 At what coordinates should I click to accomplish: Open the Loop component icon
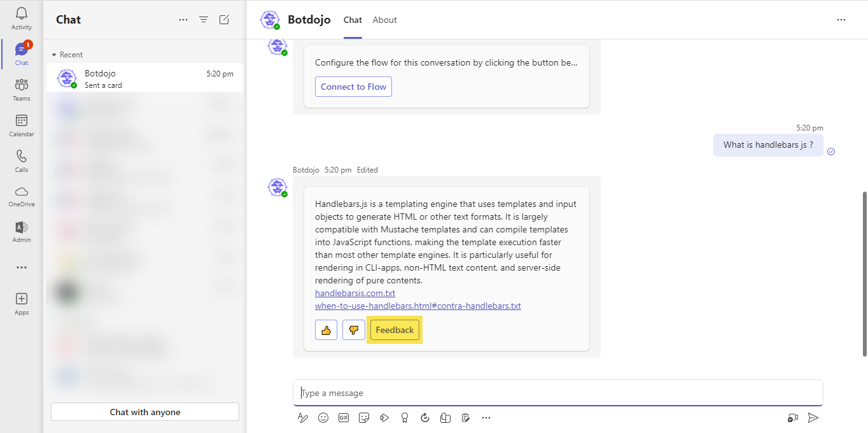[x=425, y=418]
